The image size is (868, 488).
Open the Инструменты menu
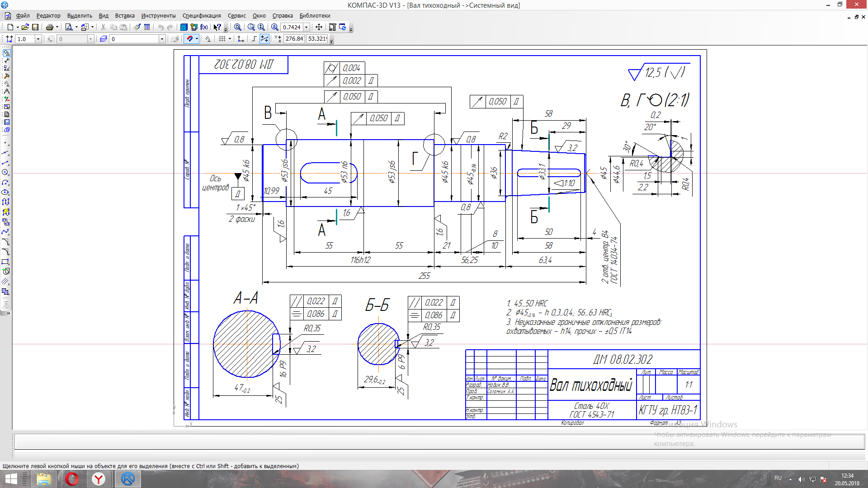[x=158, y=15]
